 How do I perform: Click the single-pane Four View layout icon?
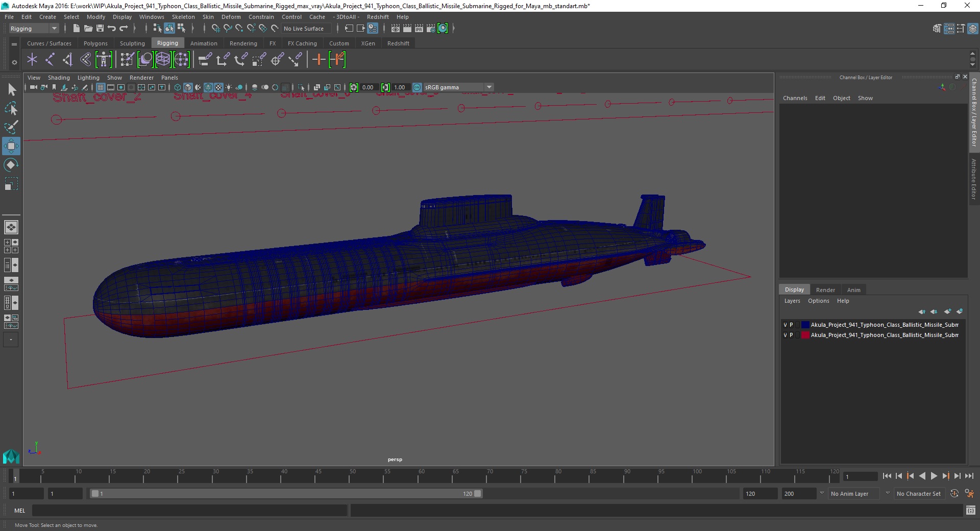[11, 227]
